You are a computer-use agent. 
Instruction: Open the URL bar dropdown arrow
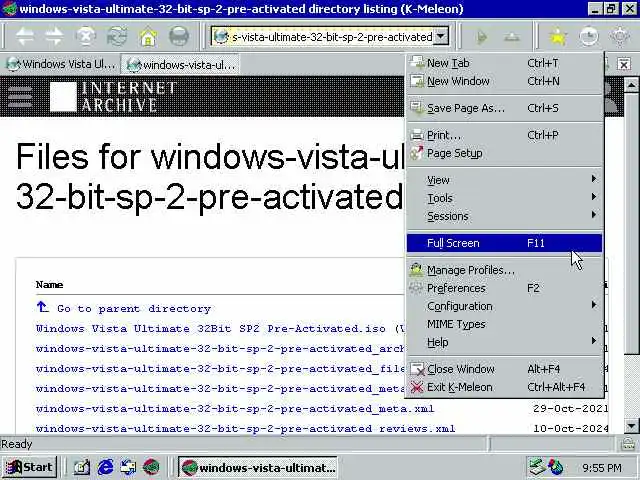click(x=441, y=37)
